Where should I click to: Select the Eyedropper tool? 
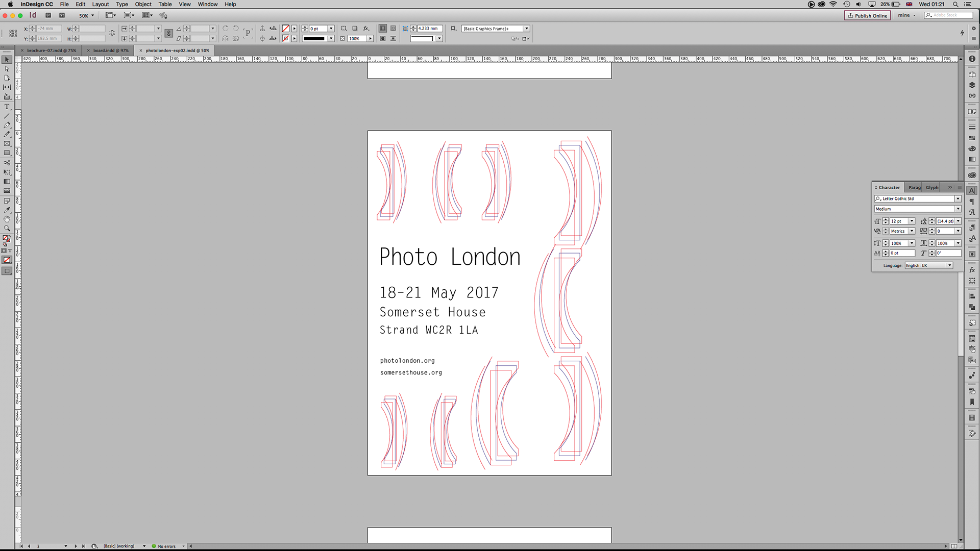(7, 210)
